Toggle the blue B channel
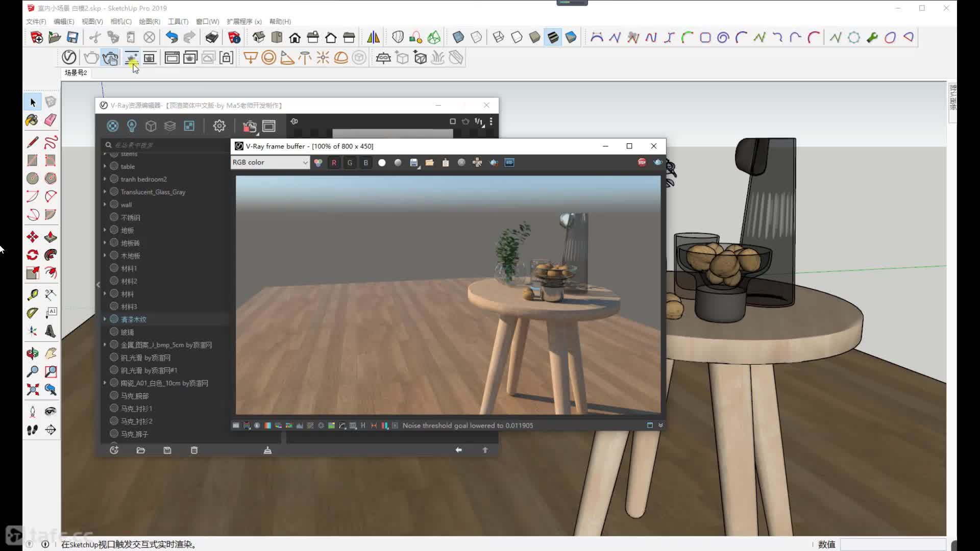 pos(365,162)
